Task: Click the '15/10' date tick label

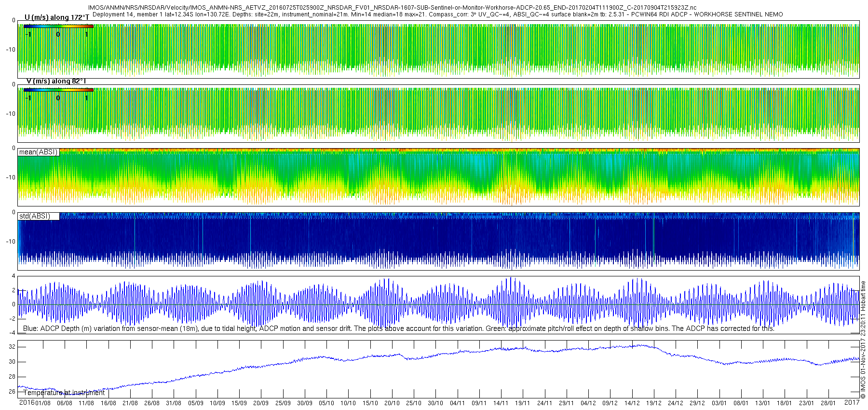Action: tap(370, 403)
